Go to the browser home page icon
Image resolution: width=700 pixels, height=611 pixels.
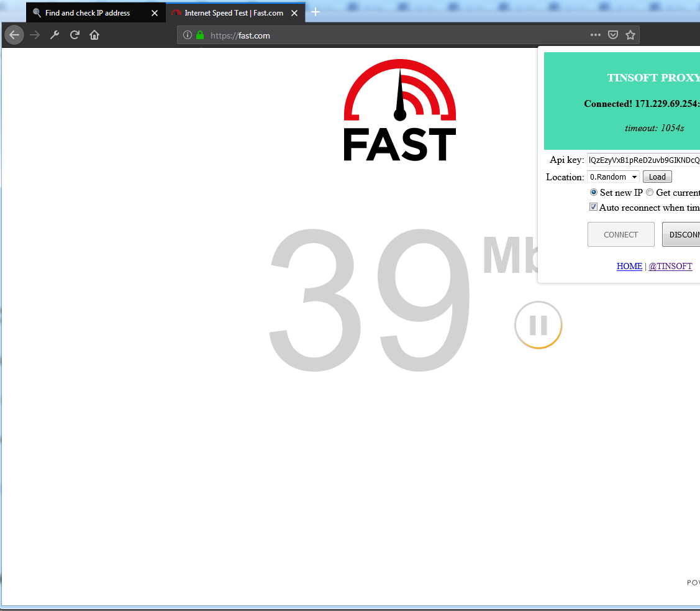point(94,35)
